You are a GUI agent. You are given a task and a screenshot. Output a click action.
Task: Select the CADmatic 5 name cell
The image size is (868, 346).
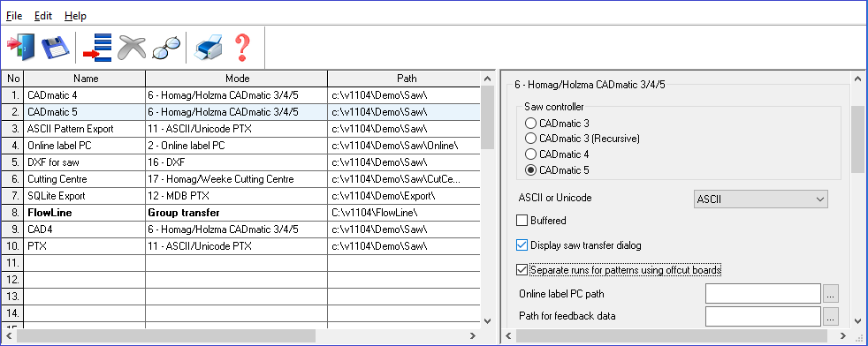[x=85, y=111]
